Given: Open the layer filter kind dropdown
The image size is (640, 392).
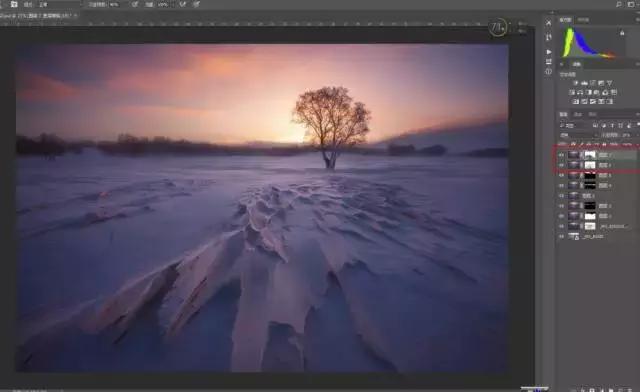Looking at the screenshot, I should 575,125.
